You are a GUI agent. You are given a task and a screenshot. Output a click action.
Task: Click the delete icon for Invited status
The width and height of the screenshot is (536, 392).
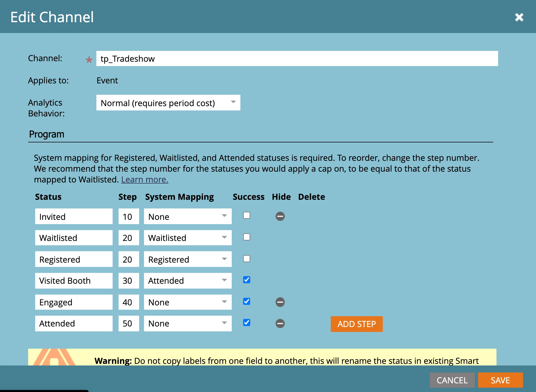[x=280, y=216]
